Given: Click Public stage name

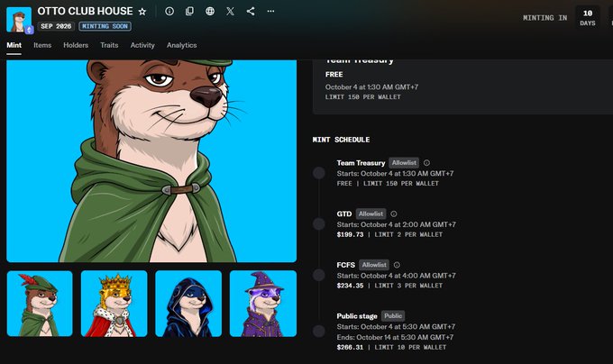Looking at the screenshot, I should (x=357, y=316).
